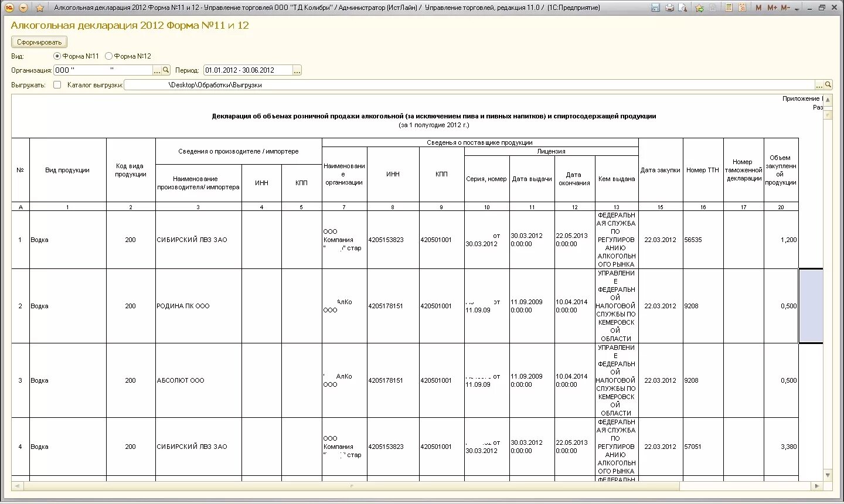
Task: Click the Лицензия header cell
Action: (x=552, y=151)
